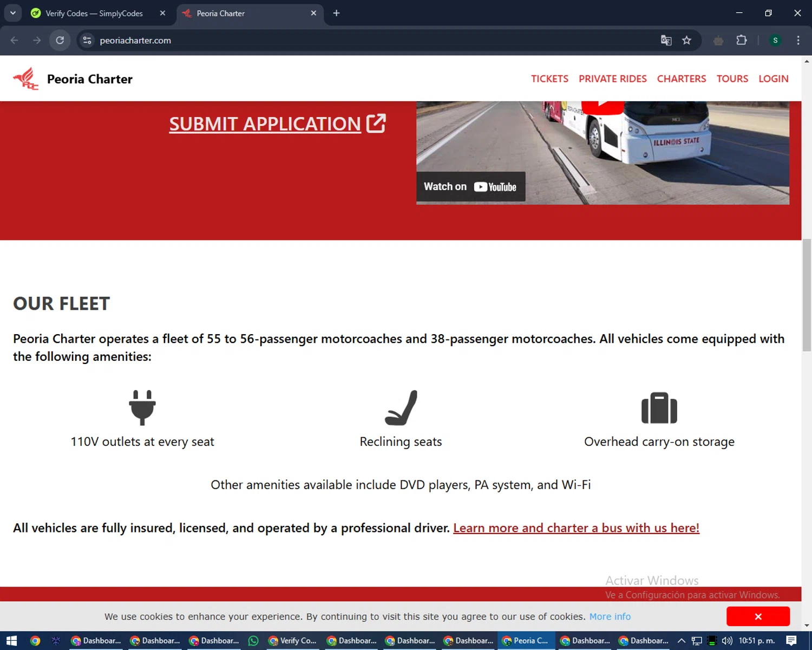Switch to Verify Codes — SimplyCodes tab
The height and width of the screenshot is (650, 812).
[x=95, y=13]
